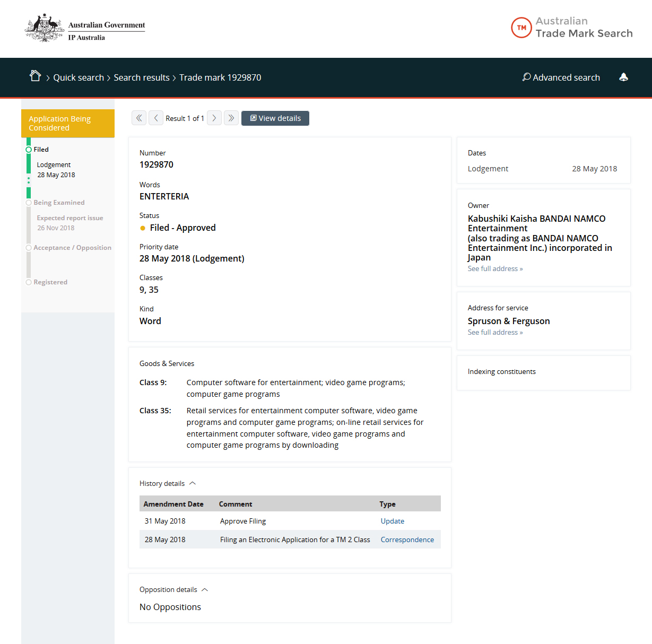
Task: See full address for Spruson & Ferguson
Action: tap(495, 333)
